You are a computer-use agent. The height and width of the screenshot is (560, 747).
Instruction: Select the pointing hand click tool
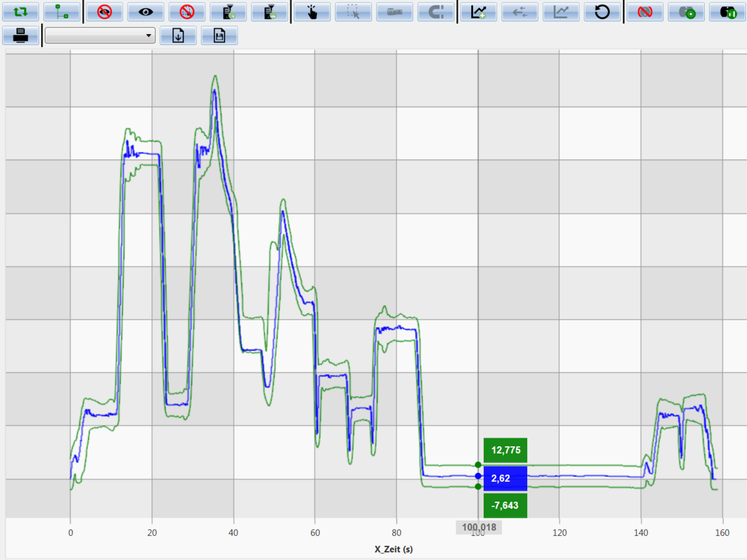click(x=312, y=12)
